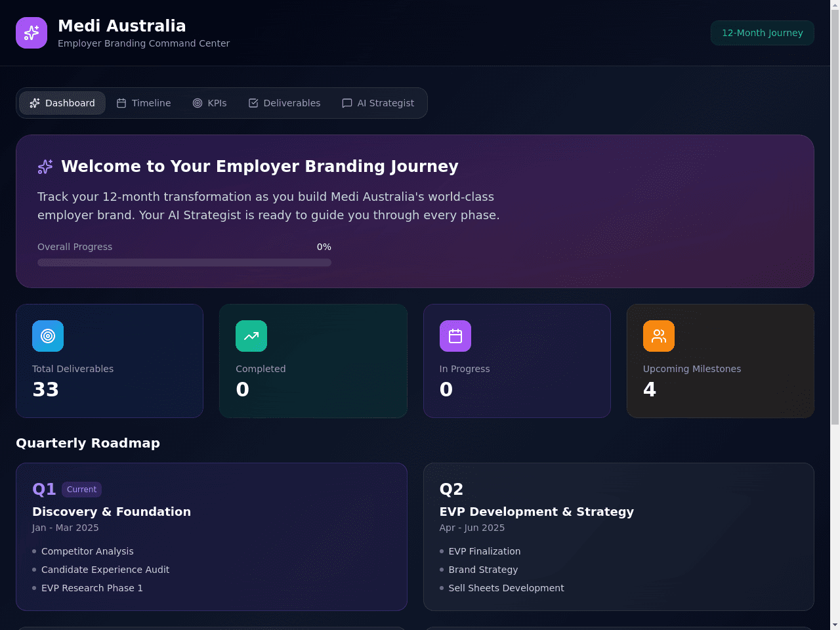Click the green trending-up icon on Completed card
840x630 pixels.
coord(251,336)
